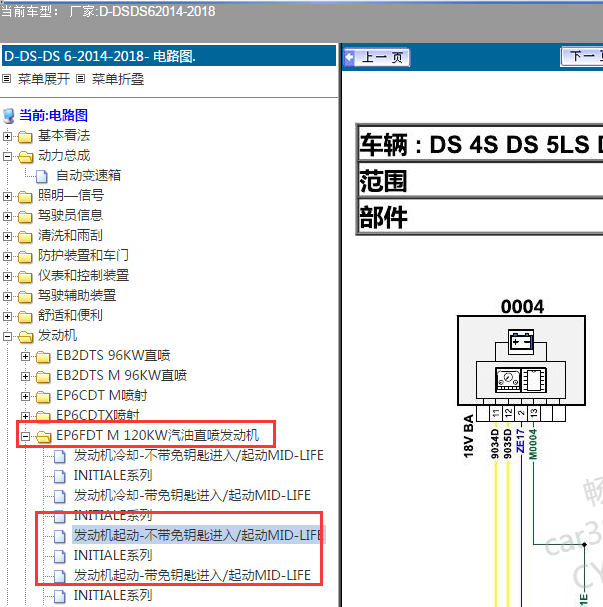
Task: Click the 照明—信号 folder icon
Action: pyautogui.click(x=25, y=197)
